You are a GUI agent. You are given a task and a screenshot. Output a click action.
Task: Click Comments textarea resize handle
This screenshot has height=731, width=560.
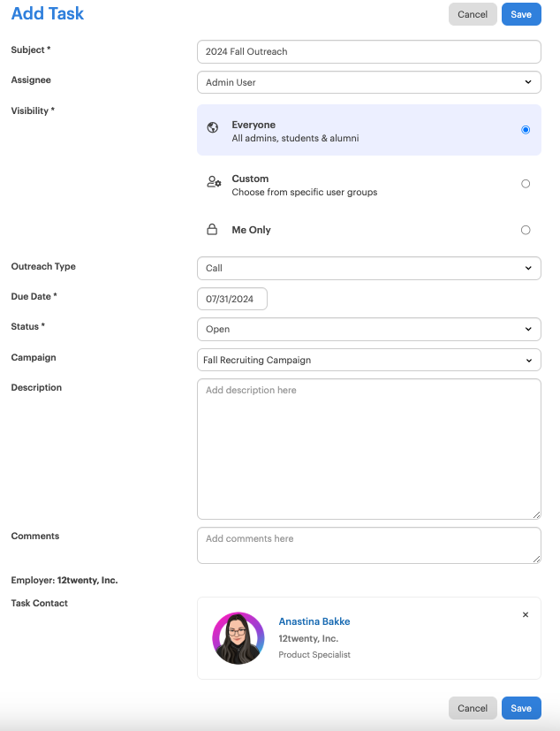pyautogui.click(x=537, y=559)
